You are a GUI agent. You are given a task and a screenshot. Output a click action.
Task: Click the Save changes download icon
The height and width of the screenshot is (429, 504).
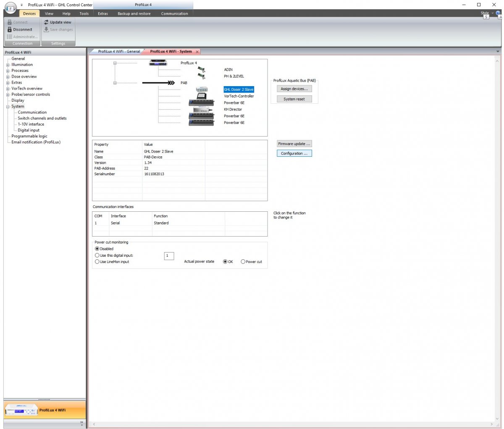pos(46,30)
